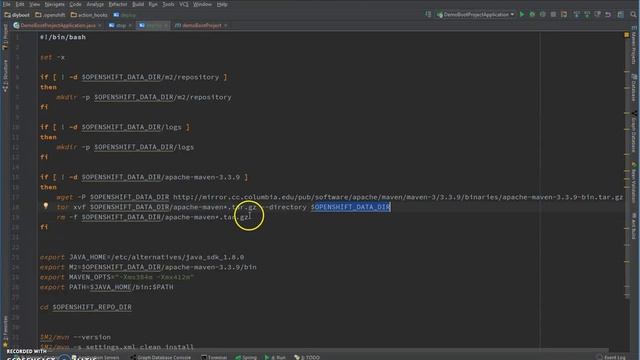Open the Project tool window sidebar tab
This screenshot has width=640, height=360.
point(5,38)
